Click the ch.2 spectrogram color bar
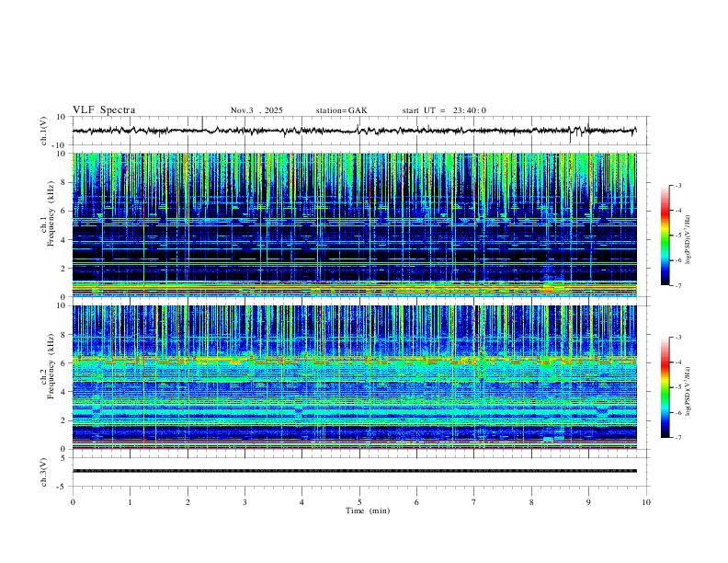Viewport: 728px width, 563px height. click(665, 387)
